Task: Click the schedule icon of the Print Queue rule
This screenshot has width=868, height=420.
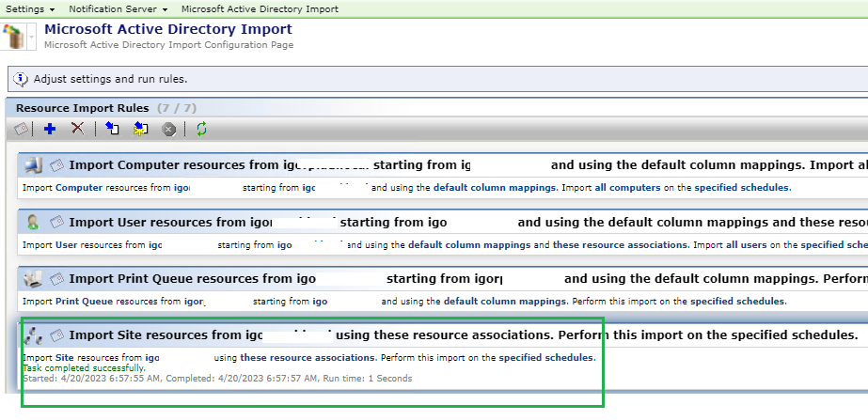Action: coord(57,279)
